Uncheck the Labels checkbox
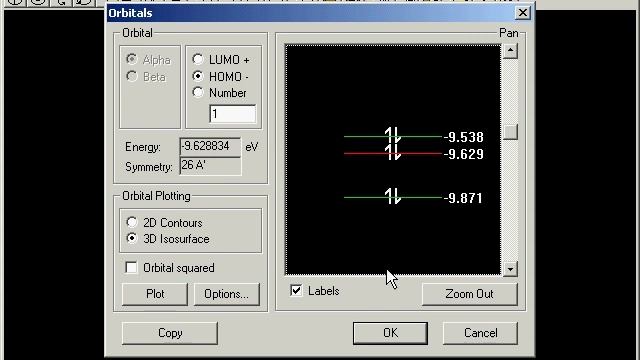The height and width of the screenshot is (360, 640). click(296, 291)
